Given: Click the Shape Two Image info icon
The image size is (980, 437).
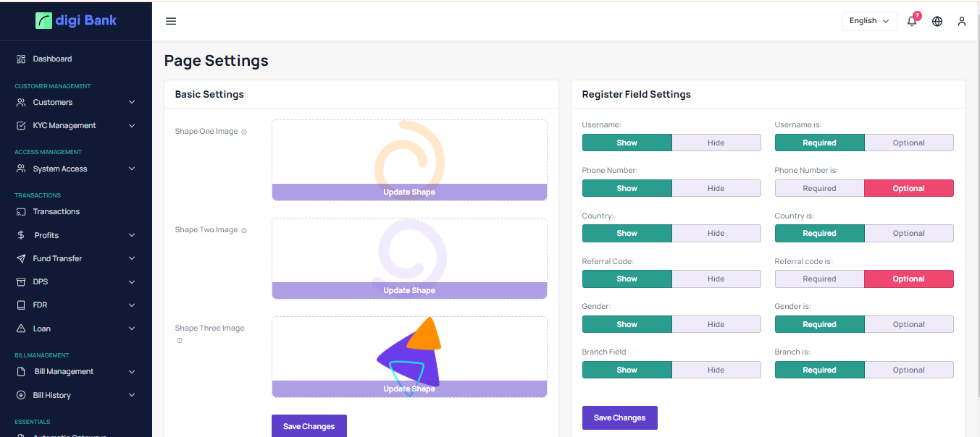Looking at the screenshot, I should click(244, 231).
